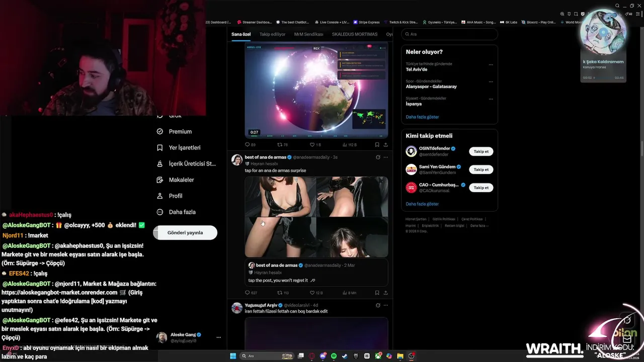
Task: Switch to MrM Sendikası tab
Action: pyautogui.click(x=308, y=34)
